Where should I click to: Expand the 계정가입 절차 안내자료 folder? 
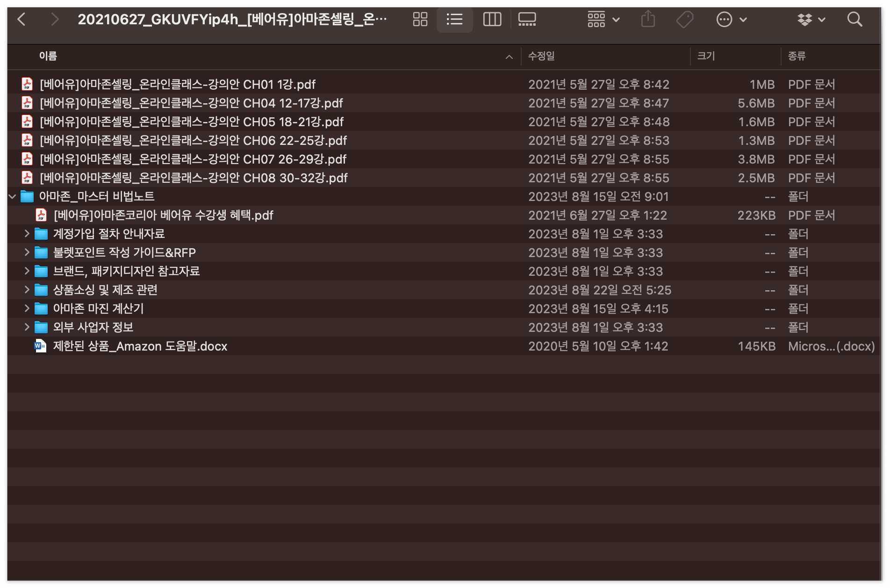click(x=27, y=234)
